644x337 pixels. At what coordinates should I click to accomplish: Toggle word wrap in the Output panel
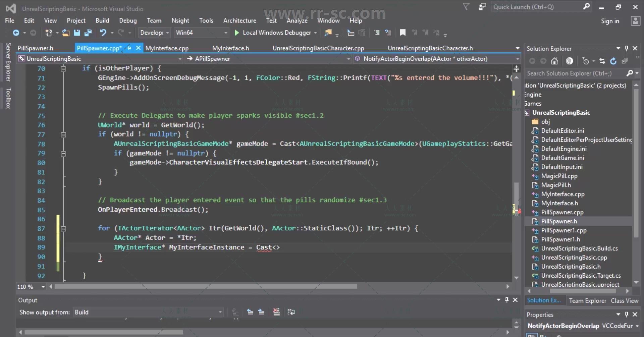pos(291,312)
